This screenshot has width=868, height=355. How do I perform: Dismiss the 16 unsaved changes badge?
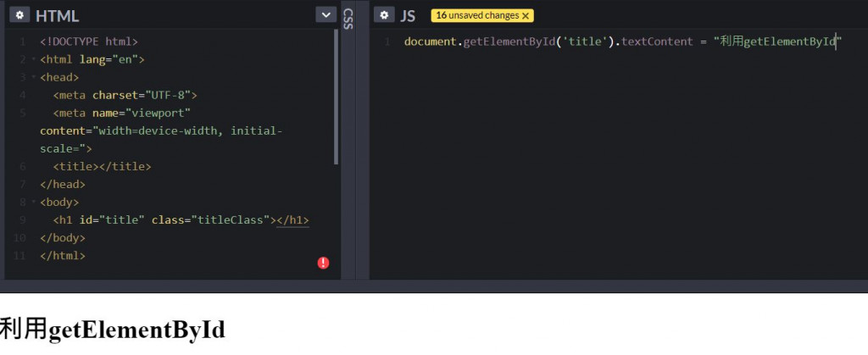point(526,15)
